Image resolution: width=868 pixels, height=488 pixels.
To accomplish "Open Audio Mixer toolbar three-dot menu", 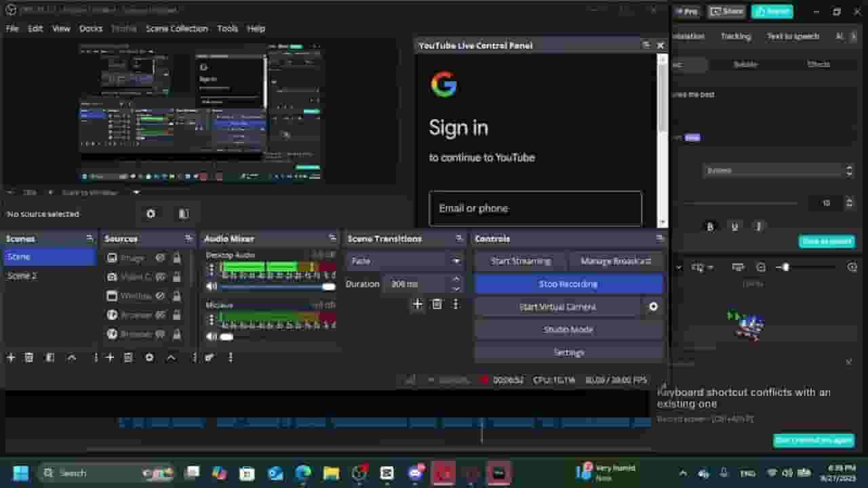I will pos(231,357).
